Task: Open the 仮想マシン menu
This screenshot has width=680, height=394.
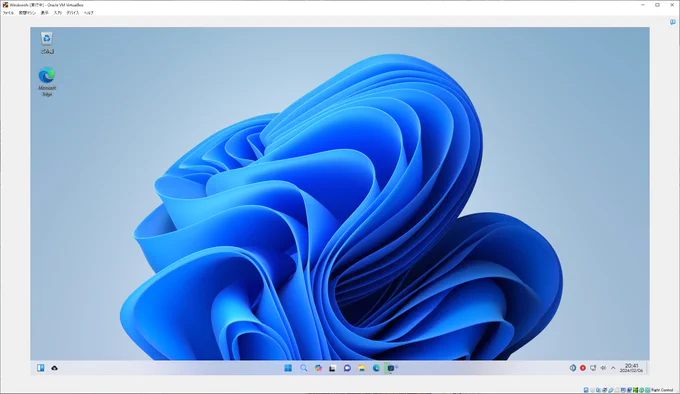Action: (x=27, y=13)
